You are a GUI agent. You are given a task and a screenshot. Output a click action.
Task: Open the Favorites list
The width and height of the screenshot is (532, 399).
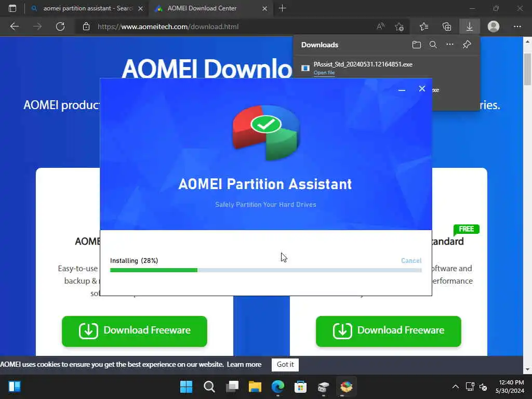click(x=424, y=26)
